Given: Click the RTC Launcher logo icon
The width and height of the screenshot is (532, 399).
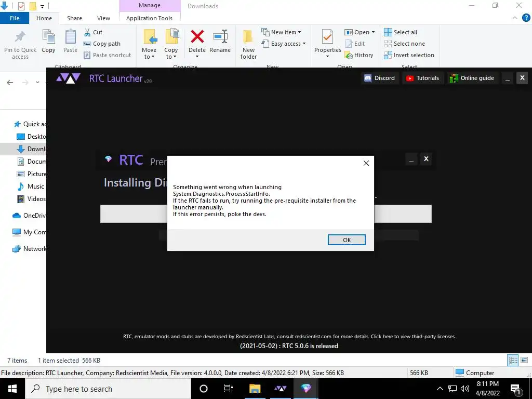Looking at the screenshot, I should point(68,78).
